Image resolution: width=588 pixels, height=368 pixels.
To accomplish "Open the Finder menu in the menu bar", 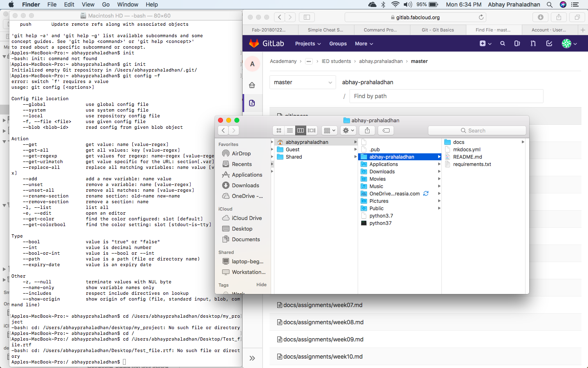I will [x=31, y=4].
